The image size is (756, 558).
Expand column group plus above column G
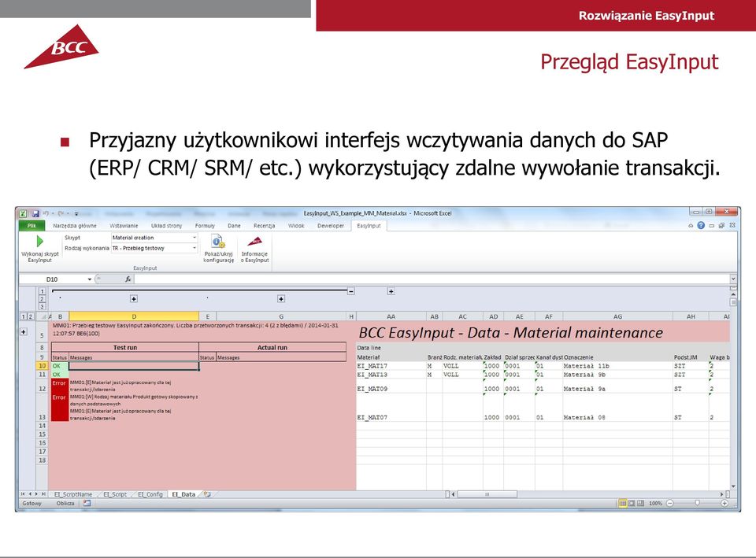pyautogui.click(x=280, y=299)
